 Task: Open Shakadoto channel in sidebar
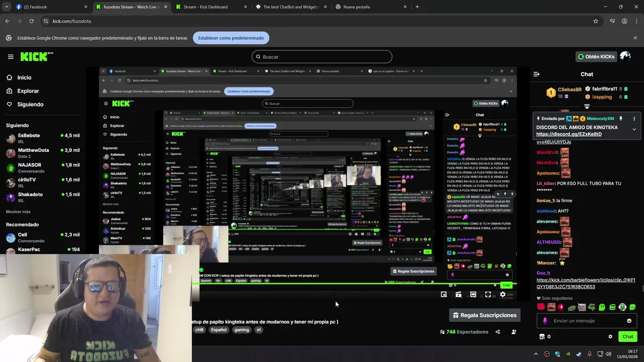tap(43, 197)
